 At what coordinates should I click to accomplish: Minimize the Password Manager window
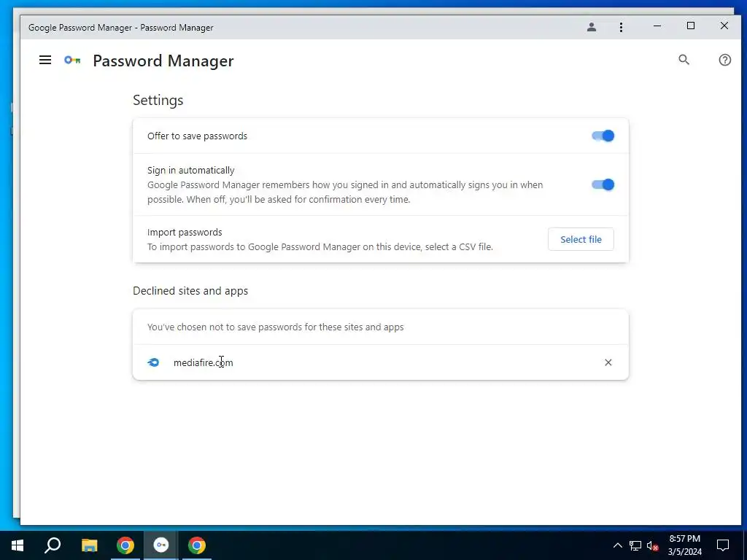point(657,26)
